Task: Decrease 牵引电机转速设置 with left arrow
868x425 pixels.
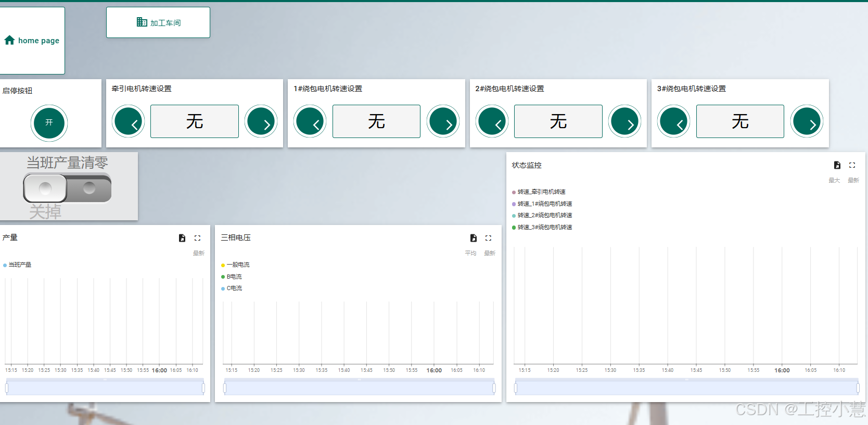Action: point(129,121)
